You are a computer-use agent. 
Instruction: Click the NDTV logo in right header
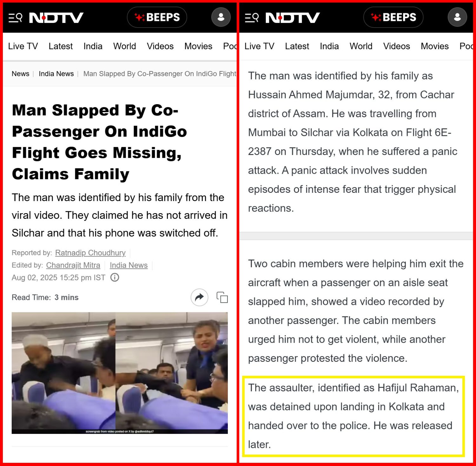[293, 17]
